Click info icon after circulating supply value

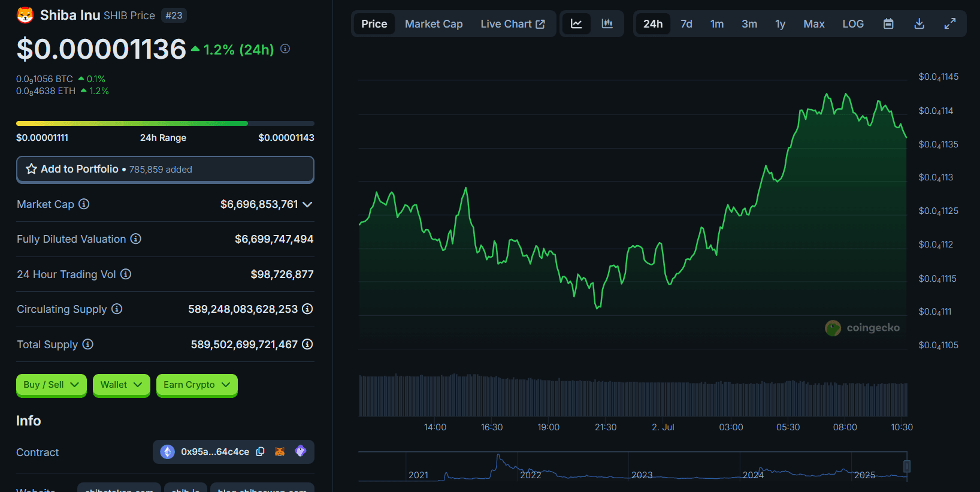pos(307,309)
